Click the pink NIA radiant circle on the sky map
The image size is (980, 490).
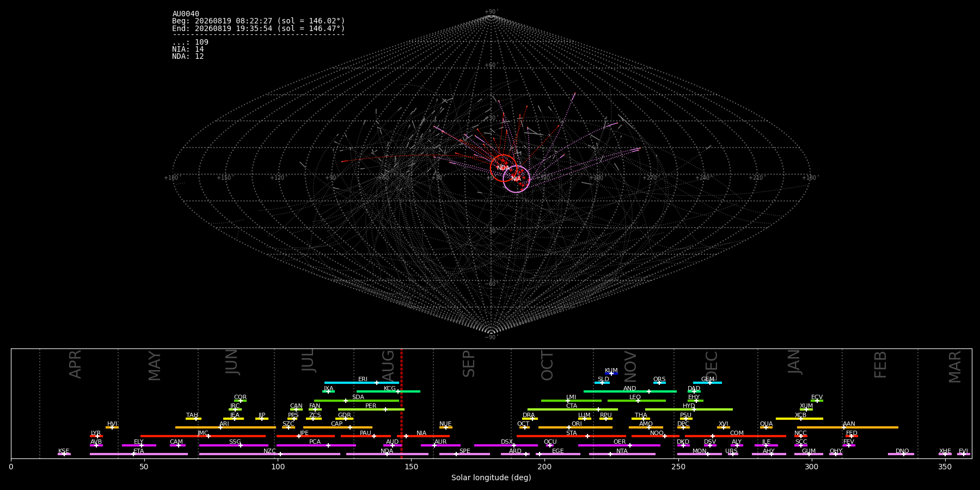pos(516,179)
